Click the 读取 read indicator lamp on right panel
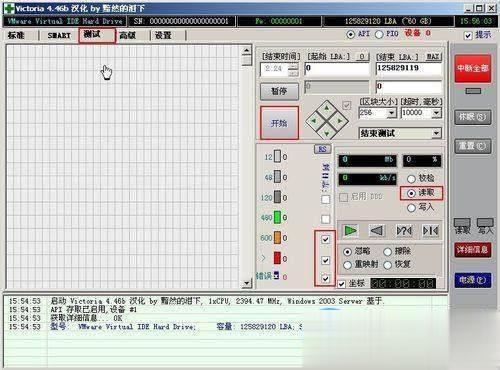 [462, 223]
